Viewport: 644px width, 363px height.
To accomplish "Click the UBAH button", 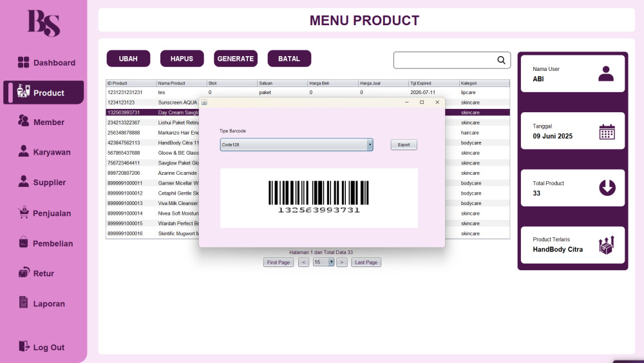I will (x=128, y=59).
